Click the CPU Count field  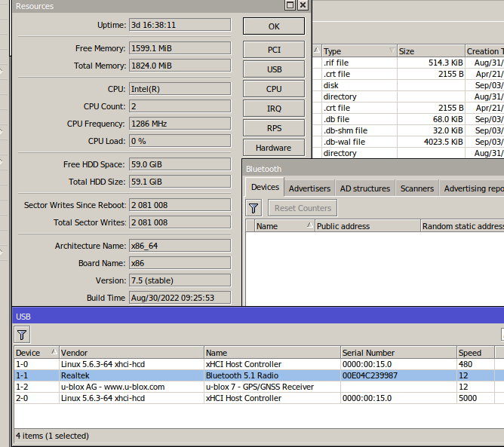[180, 106]
